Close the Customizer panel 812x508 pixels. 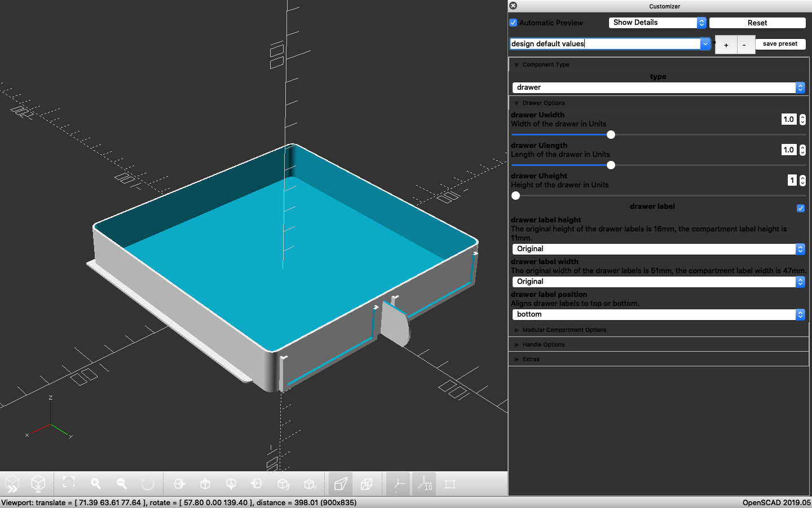(513, 6)
